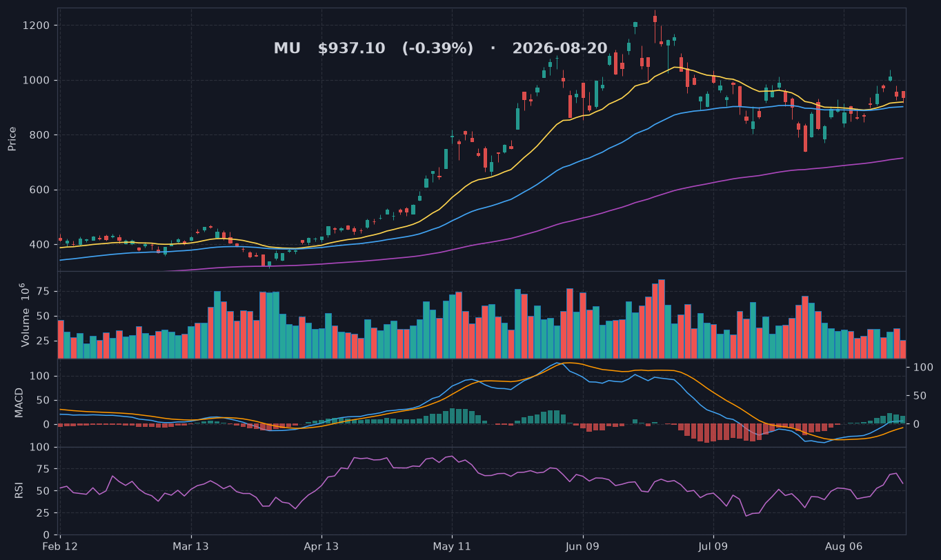Click the MU ticker symbol in title
This screenshot has width=941, height=560.
[287, 49]
